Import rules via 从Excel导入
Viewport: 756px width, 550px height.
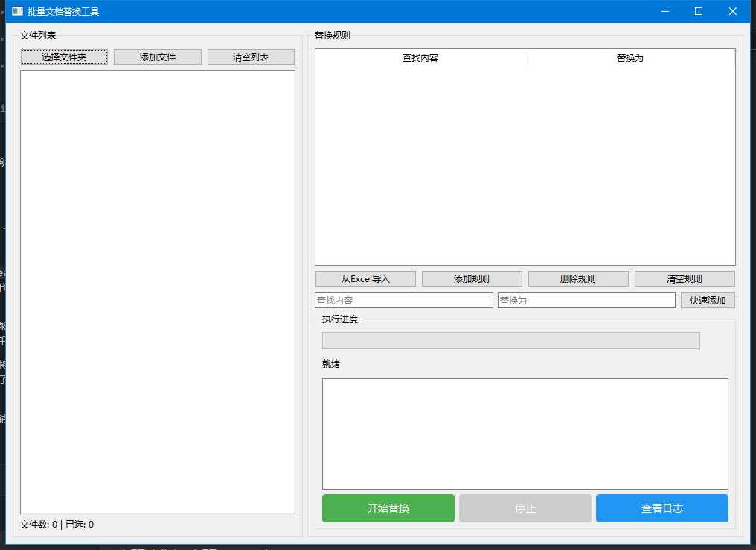coord(365,278)
